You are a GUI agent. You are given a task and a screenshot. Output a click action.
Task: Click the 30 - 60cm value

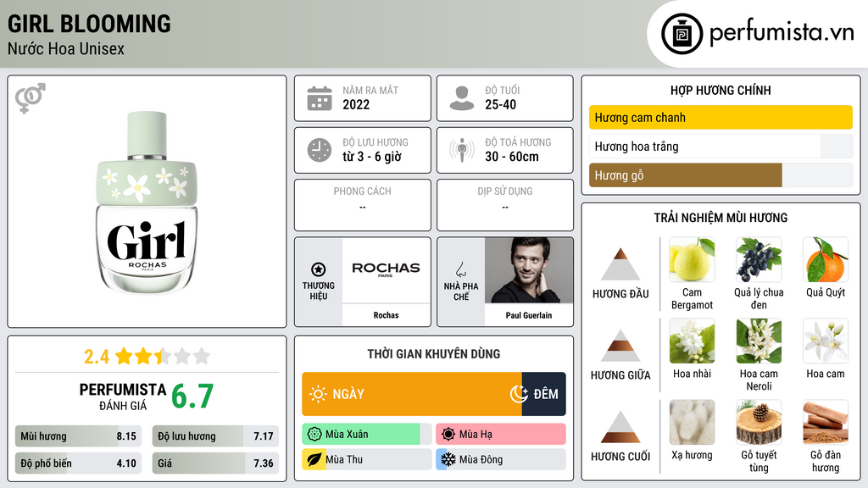[511, 157]
